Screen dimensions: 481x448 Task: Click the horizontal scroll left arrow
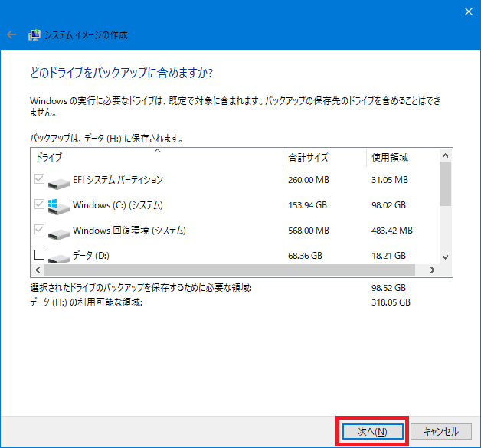point(38,270)
